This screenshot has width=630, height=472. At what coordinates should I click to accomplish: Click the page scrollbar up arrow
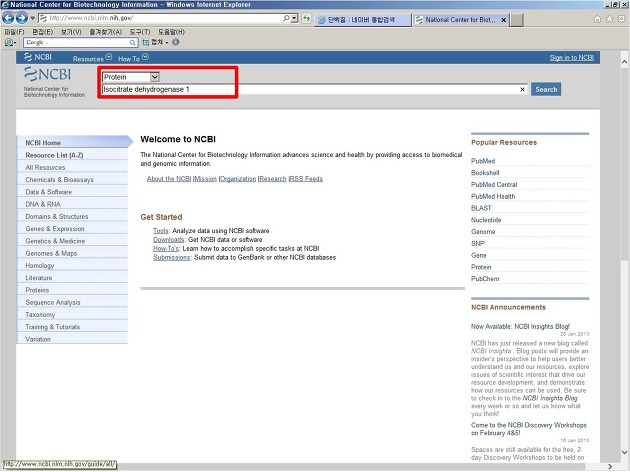(x=624, y=62)
